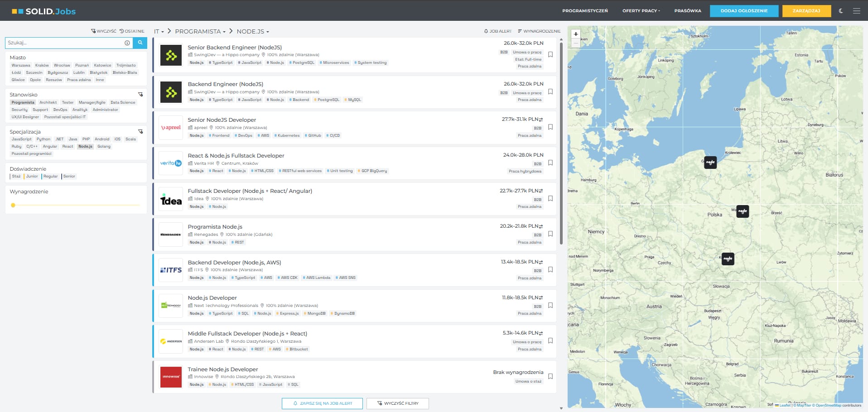Click the Dodaj Ogłoszenie button
Viewport: 868px width, 412px height.
coord(744,11)
